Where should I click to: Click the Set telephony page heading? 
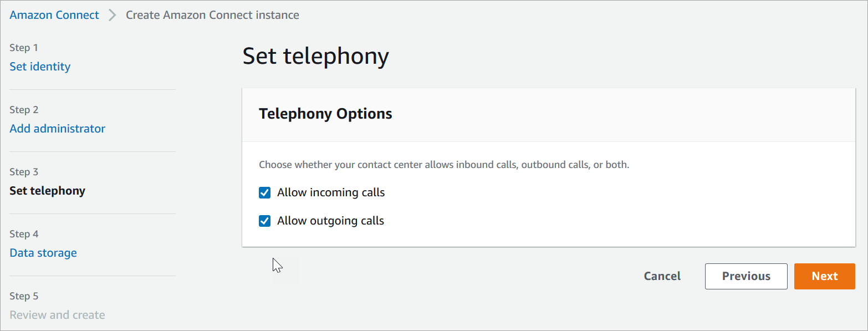tap(315, 55)
